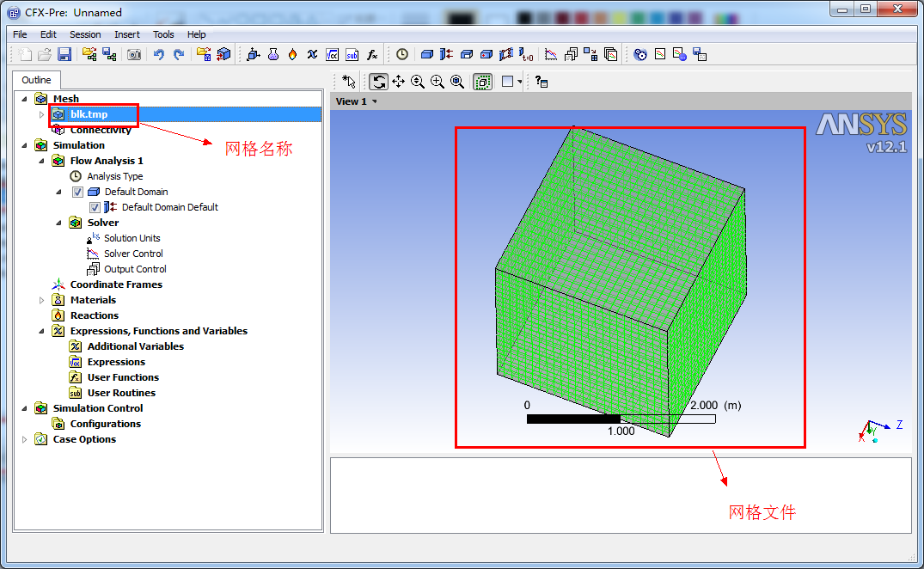924x569 pixels.
Task: Click the Undo arrow icon
Action: click(x=159, y=54)
